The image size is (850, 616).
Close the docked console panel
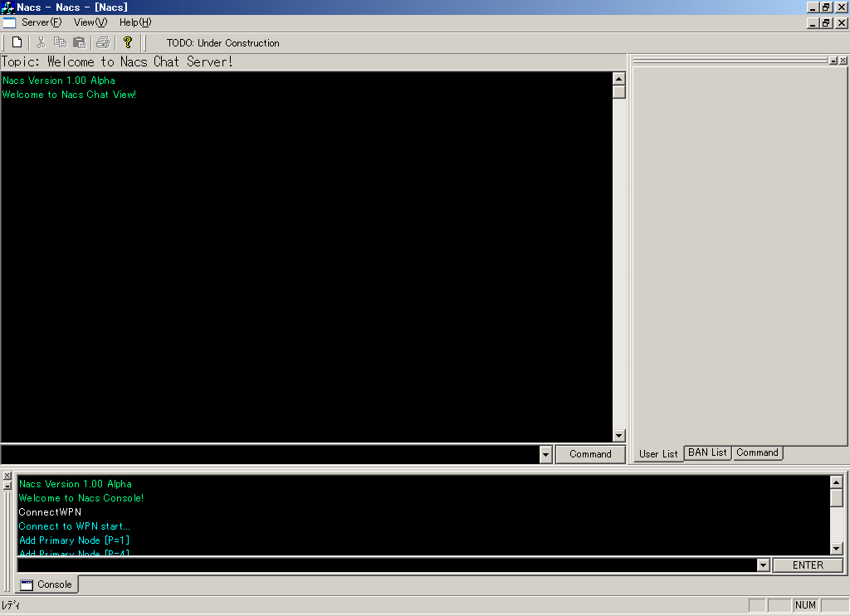7,476
